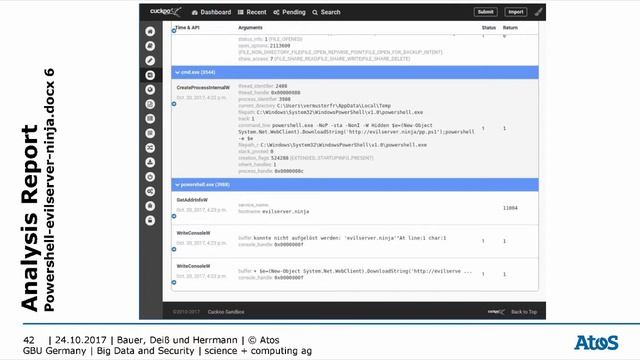
Task: Select the first WriteConsoleW API call
Action: [193, 233]
